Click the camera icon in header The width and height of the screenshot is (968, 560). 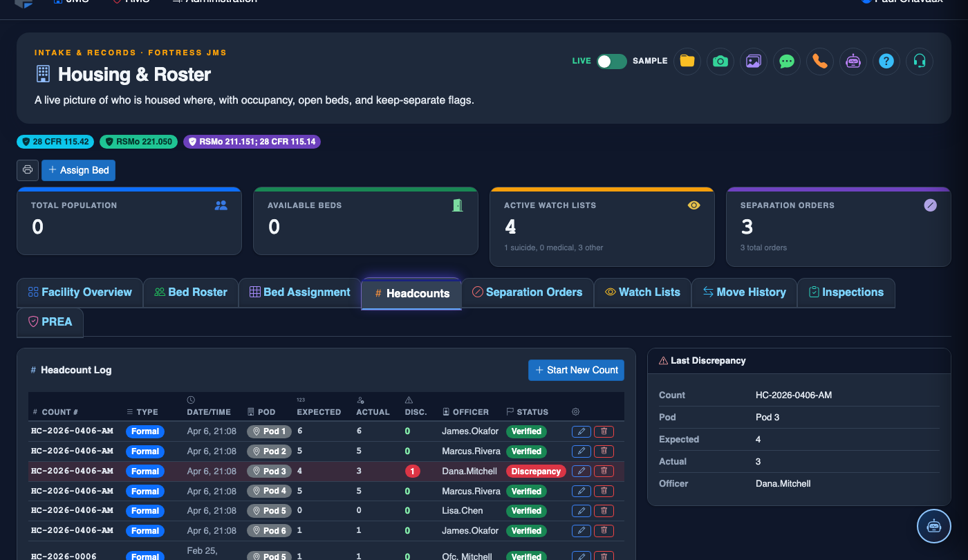(720, 61)
